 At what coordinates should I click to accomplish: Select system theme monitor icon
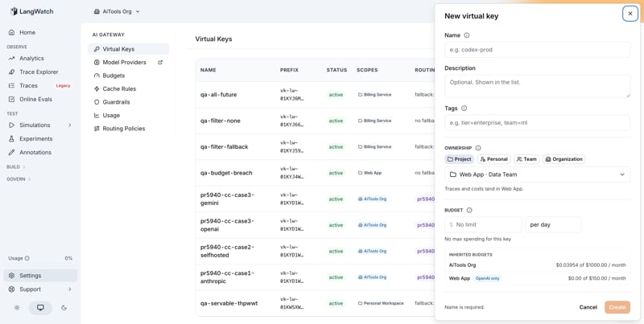coord(40,308)
